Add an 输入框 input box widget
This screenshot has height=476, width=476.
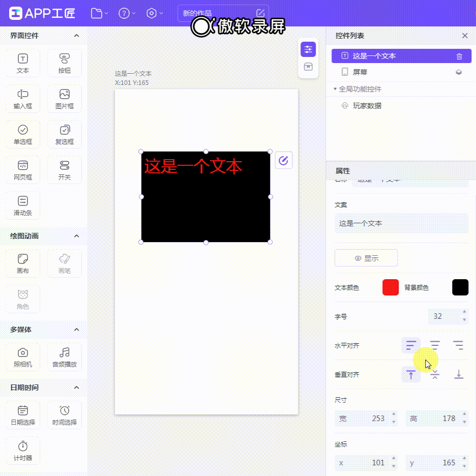pyautogui.click(x=23, y=99)
